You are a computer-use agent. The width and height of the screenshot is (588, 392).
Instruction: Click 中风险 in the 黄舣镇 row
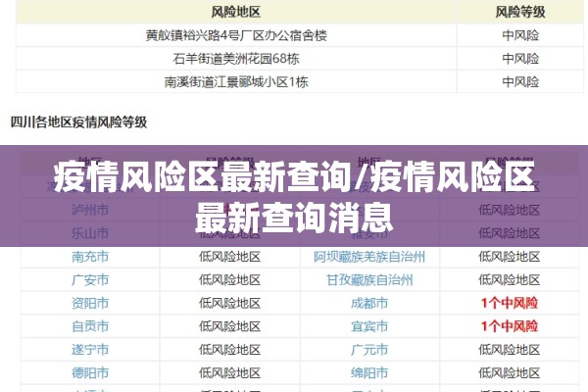(x=520, y=35)
